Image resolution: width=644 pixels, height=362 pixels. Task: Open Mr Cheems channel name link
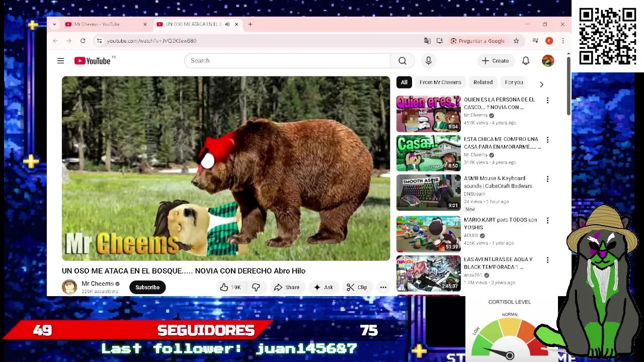[x=98, y=284]
